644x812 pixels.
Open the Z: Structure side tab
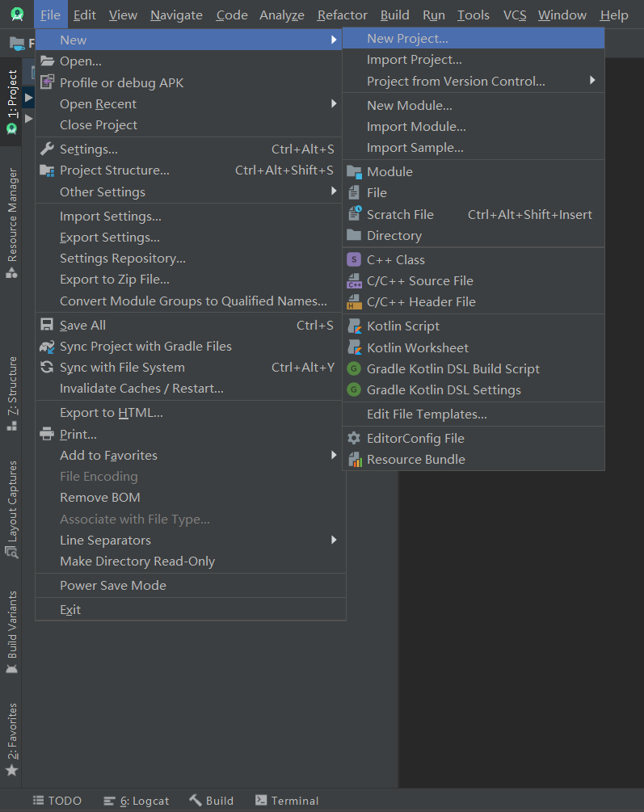[x=11, y=393]
